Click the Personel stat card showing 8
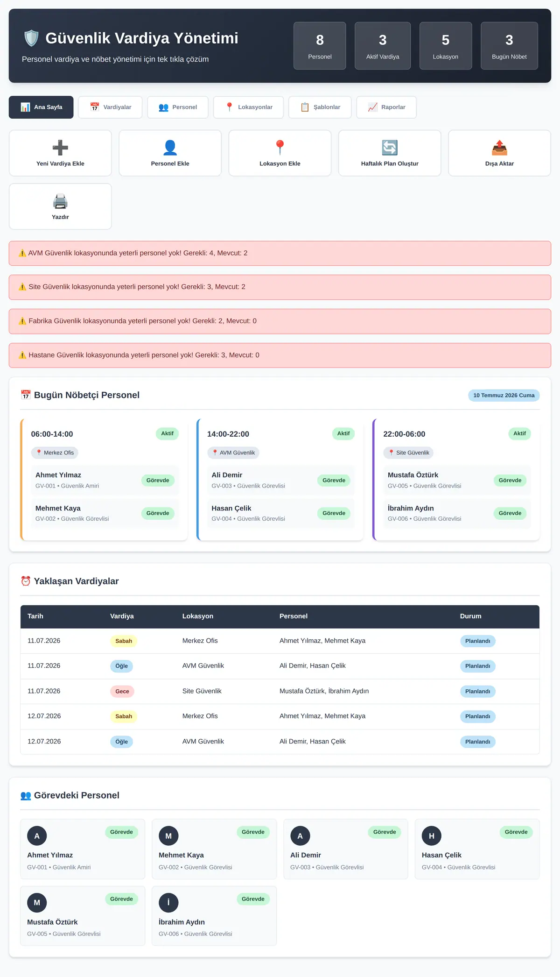 coord(320,46)
